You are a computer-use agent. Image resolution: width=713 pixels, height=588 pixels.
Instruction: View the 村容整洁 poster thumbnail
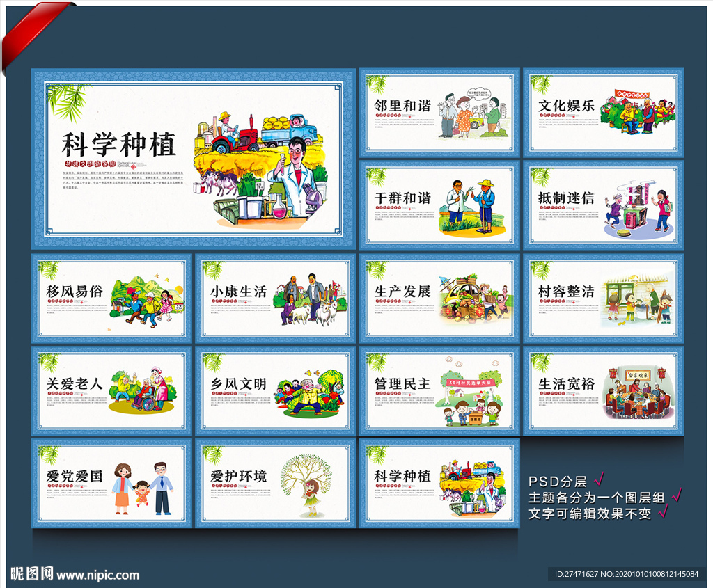[604, 298]
